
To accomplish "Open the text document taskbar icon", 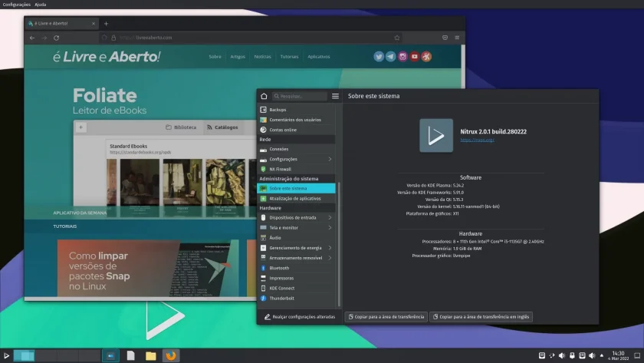I will pos(130,355).
